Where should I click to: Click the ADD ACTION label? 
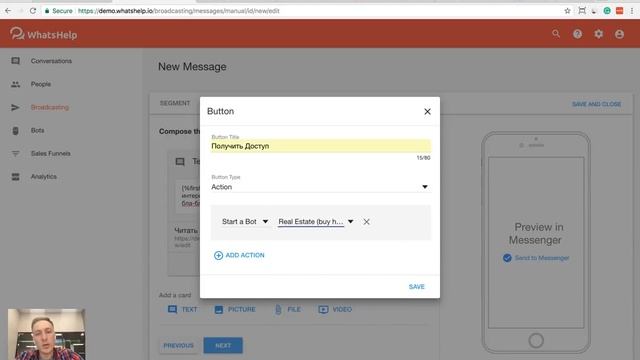245,256
